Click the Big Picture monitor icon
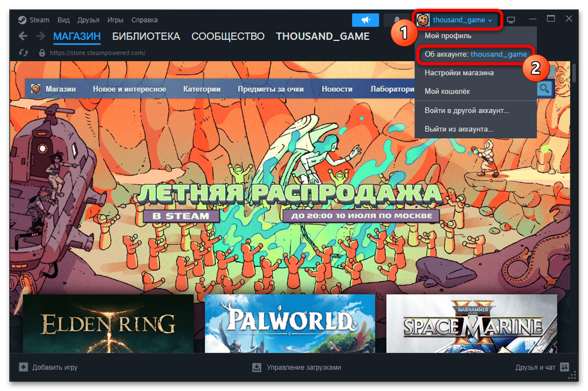588x391 pixels. tap(511, 20)
